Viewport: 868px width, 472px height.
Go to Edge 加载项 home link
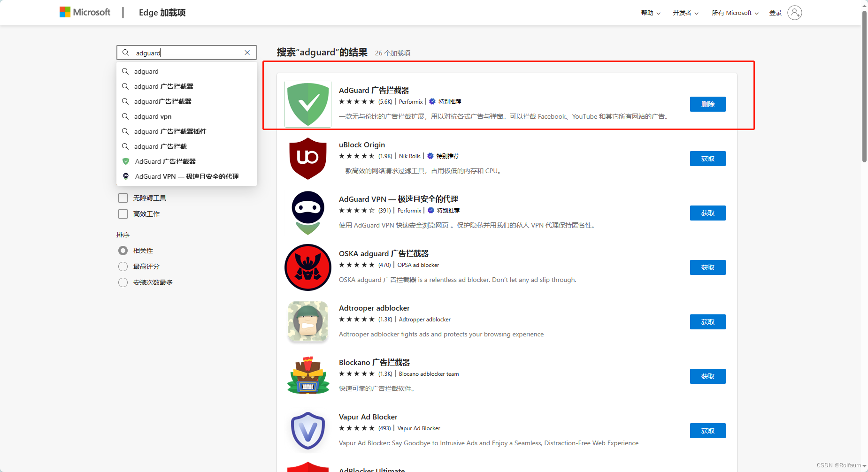162,13
